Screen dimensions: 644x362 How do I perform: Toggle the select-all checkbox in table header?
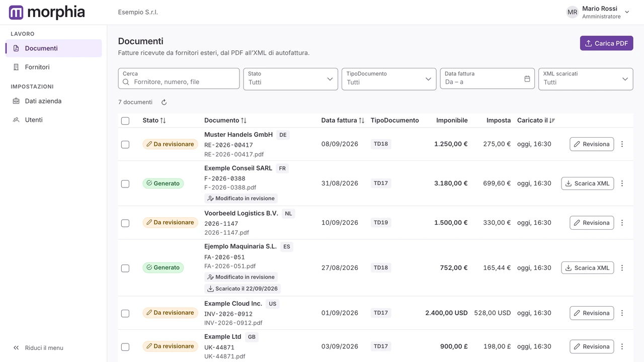(x=125, y=121)
